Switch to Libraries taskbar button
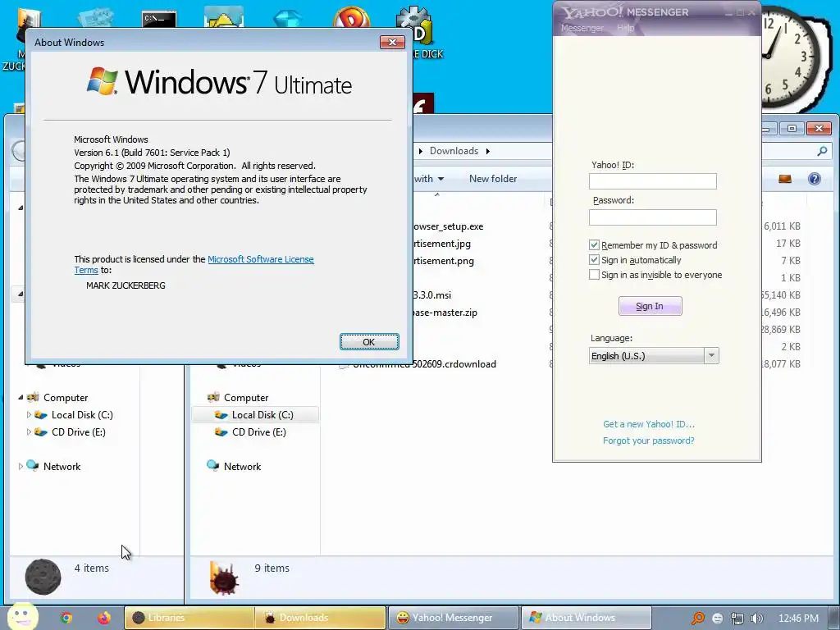 189,618
